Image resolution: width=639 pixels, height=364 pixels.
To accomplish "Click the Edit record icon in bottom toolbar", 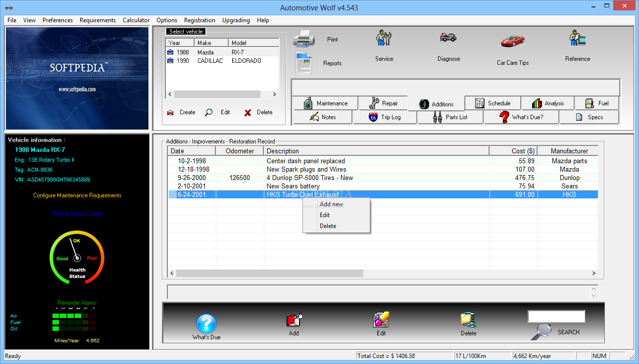I will tap(381, 319).
